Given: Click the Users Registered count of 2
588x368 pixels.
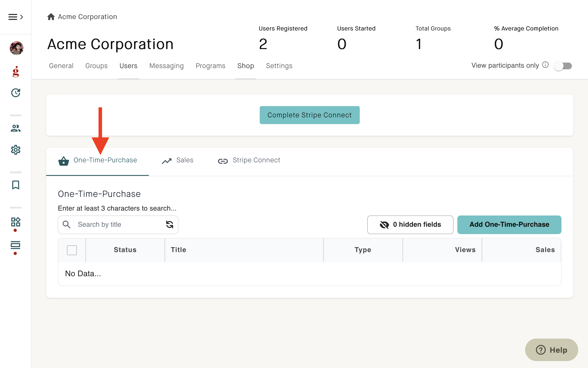Looking at the screenshot, I should (263, 44).
